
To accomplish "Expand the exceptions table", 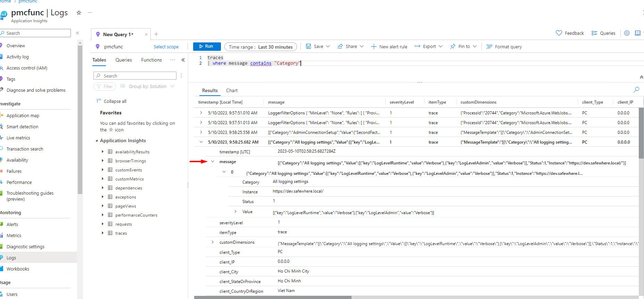I will 102,197.
